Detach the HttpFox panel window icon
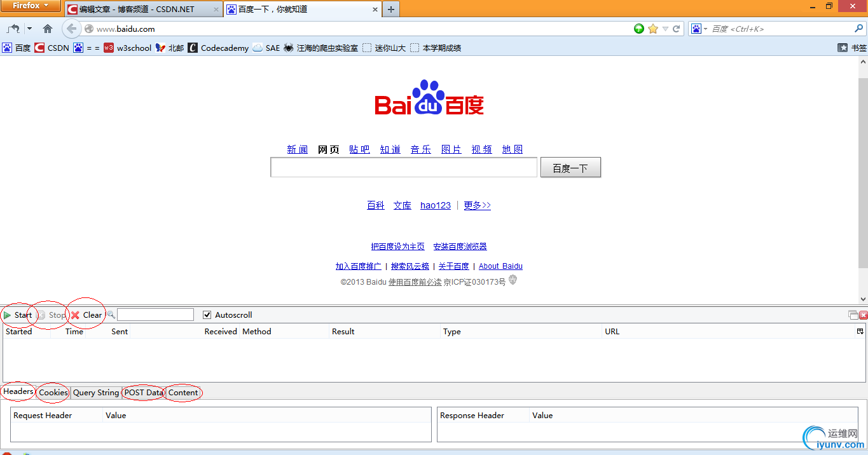868x455 pixels. click(x=853, y=315)
